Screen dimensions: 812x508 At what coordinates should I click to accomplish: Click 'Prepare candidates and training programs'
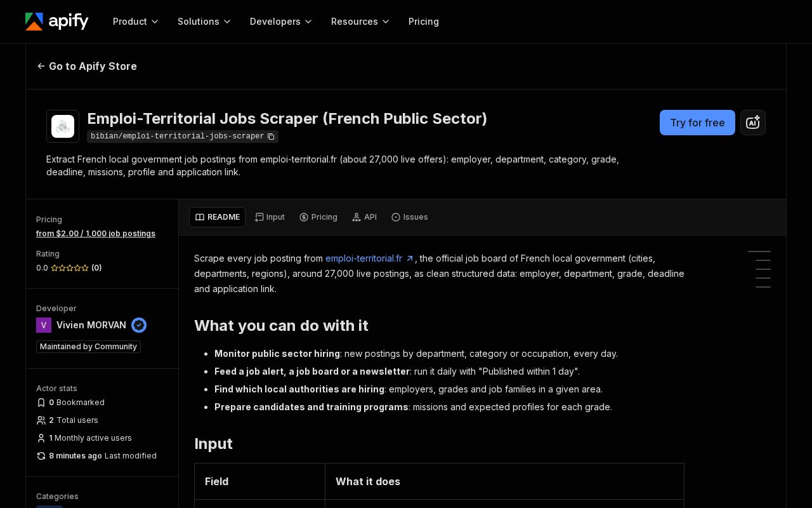coord(311,407)
